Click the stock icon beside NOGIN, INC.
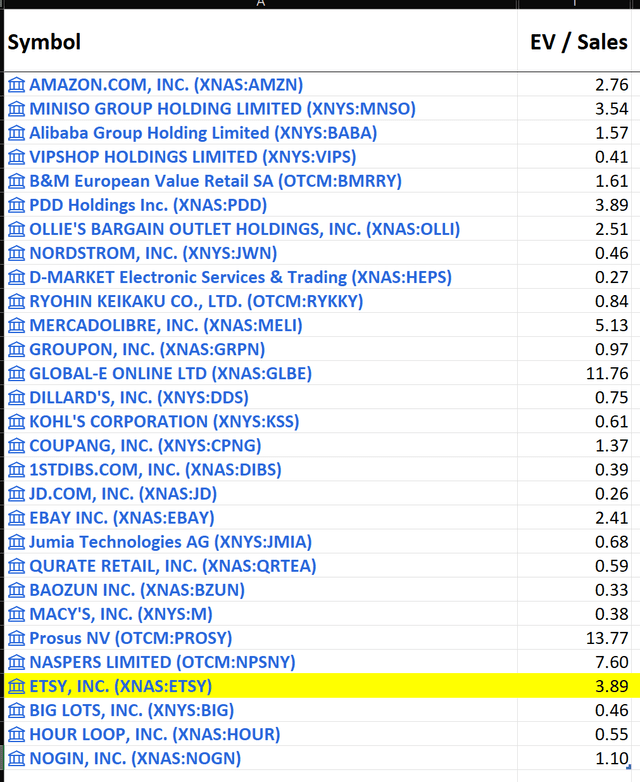This screenshot has width=640, height=782. click(x=16, y=759)
